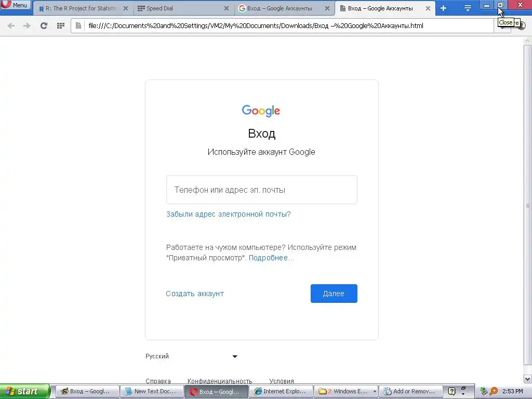Open the Справка footer link

point(158,381)
